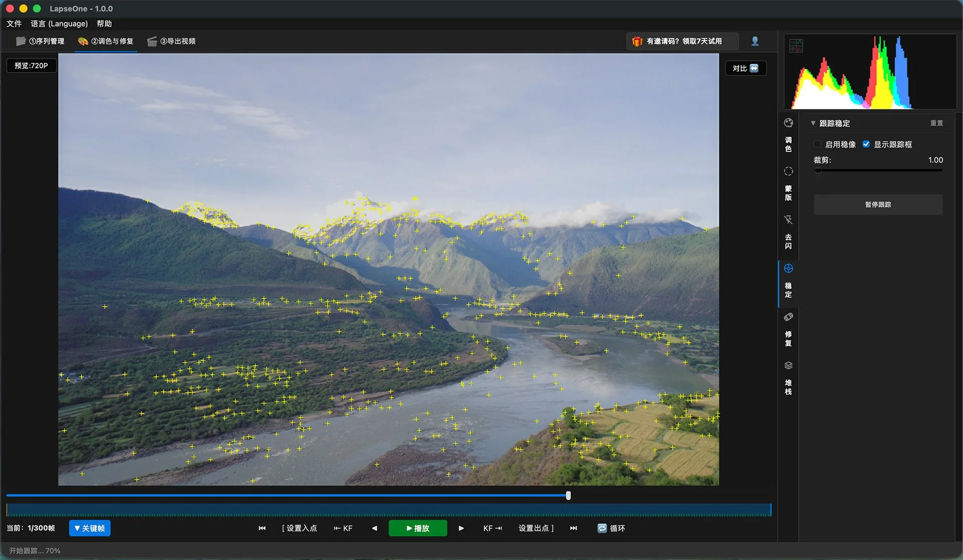Click 设置入点 set in point
The height and width of the screenshot is (560, 963).
tap(299, 528)
